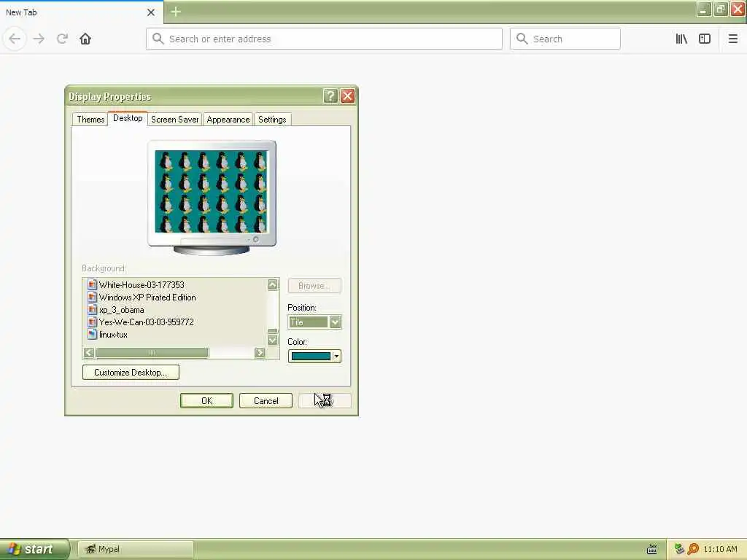Select the 'White-House-03-177353' background entry

142,285
